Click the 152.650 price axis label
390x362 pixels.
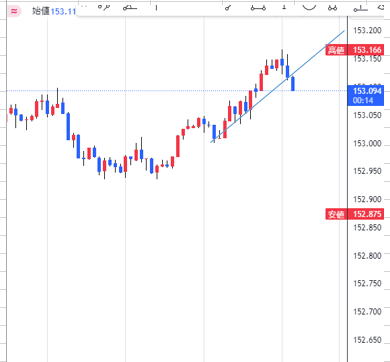367,340
